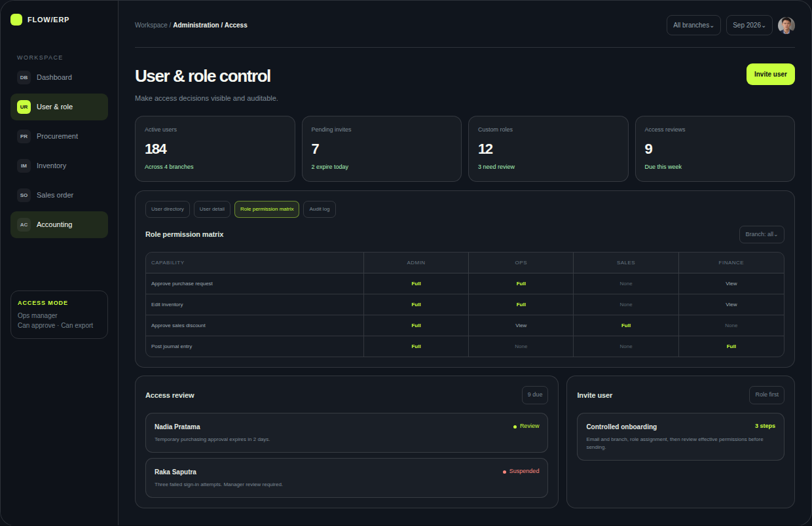
Task: Expand the Branch: all filter
Action: [762, 234]
